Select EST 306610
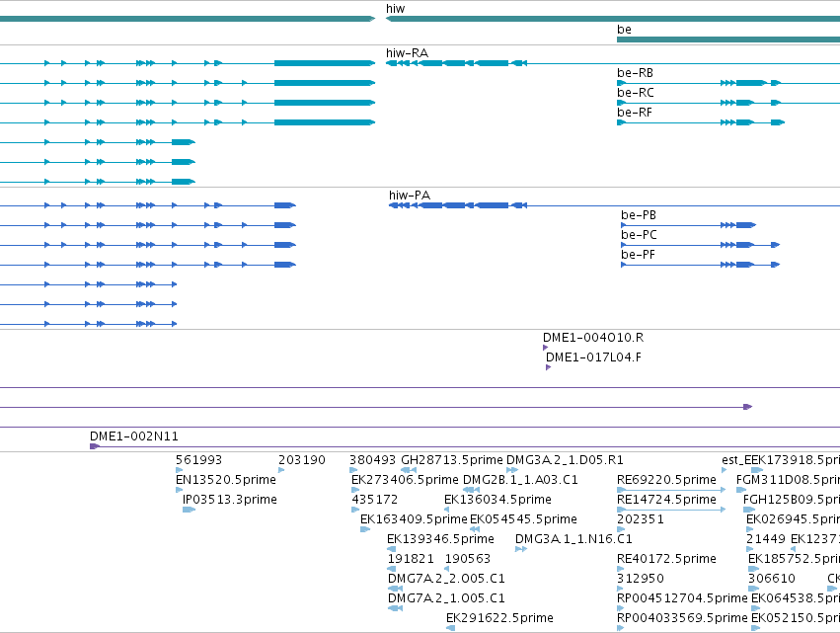 point(772,579)
